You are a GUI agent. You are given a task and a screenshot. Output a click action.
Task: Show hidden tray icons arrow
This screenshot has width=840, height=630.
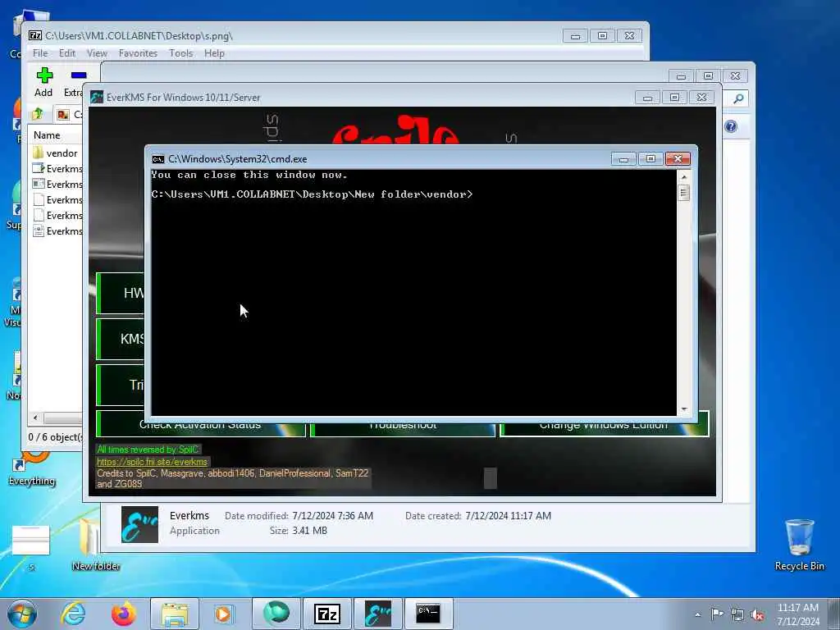click(x=697, y=615)
